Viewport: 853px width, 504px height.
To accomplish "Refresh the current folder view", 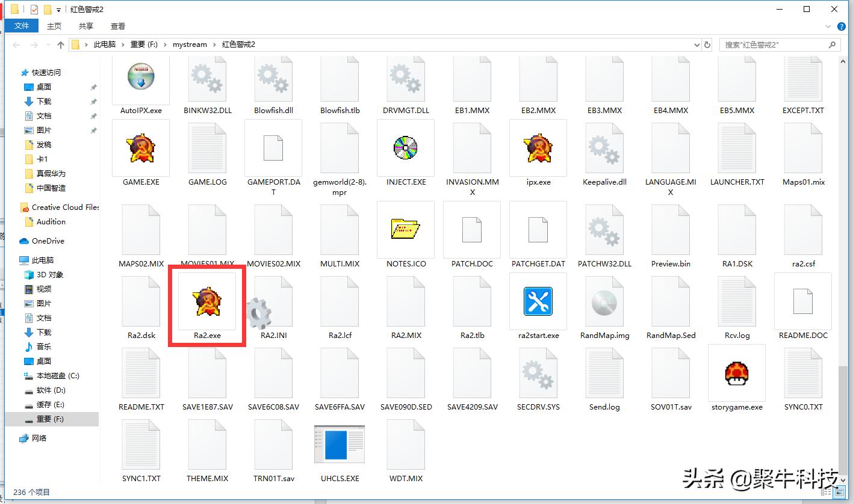I will point(707,45).
